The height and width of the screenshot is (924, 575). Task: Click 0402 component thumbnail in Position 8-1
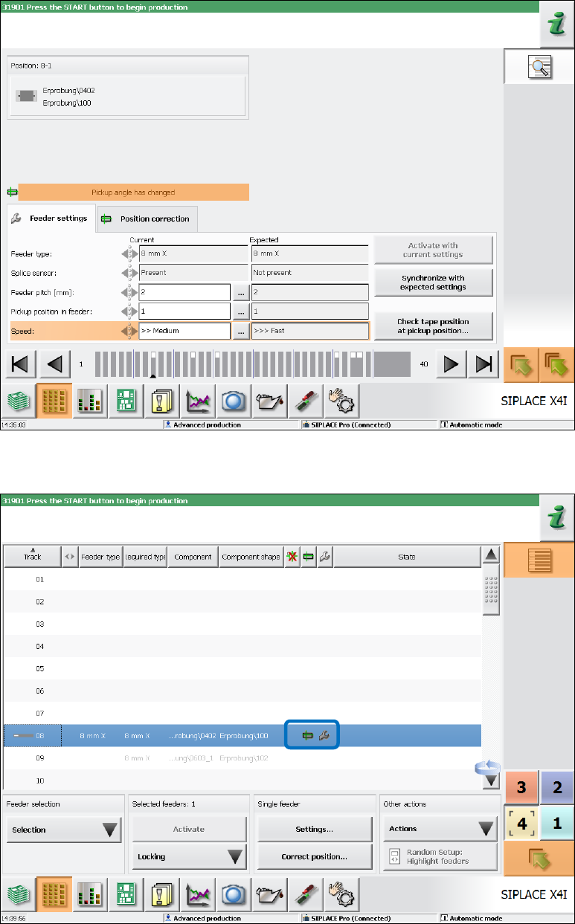coord(26,96)
